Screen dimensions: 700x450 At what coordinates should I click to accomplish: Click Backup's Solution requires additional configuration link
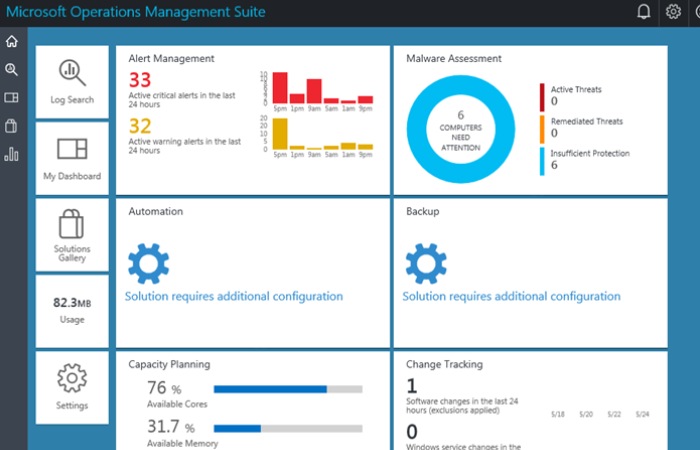pyautogui.click(x=512, y=296)
